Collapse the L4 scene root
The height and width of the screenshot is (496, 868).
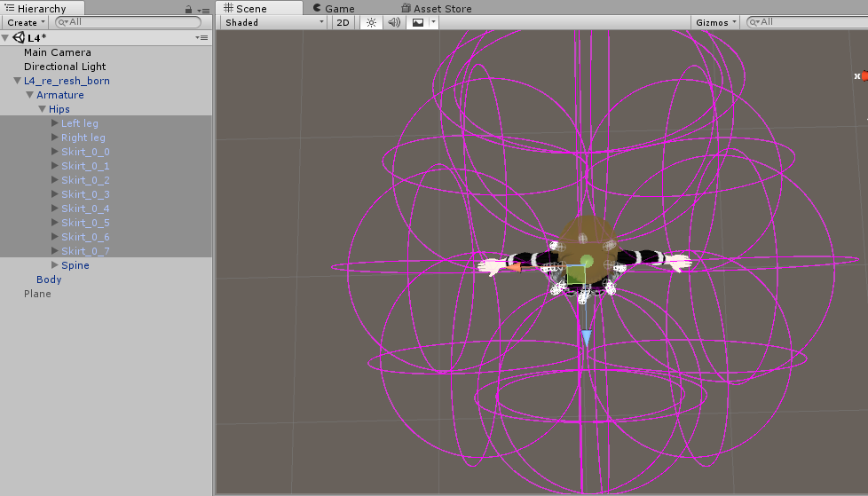click(x=5, y=37)
